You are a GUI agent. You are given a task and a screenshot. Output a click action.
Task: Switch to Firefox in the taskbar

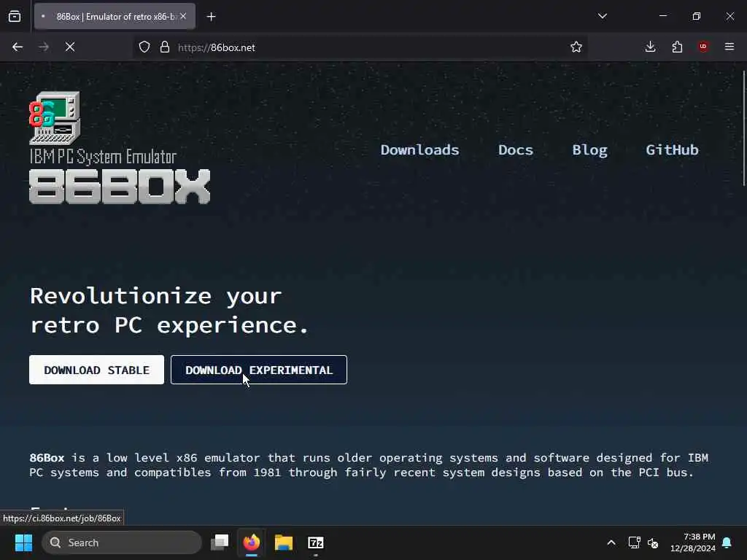click(252, 542)
